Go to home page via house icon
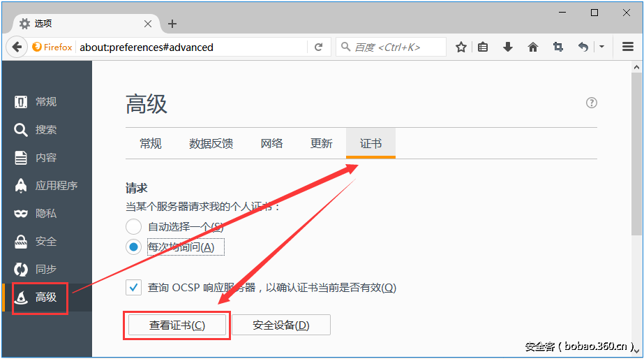Image resolution: width=644 pixels, height=359 pixels. pyautogui.click(x=532, y=47)
